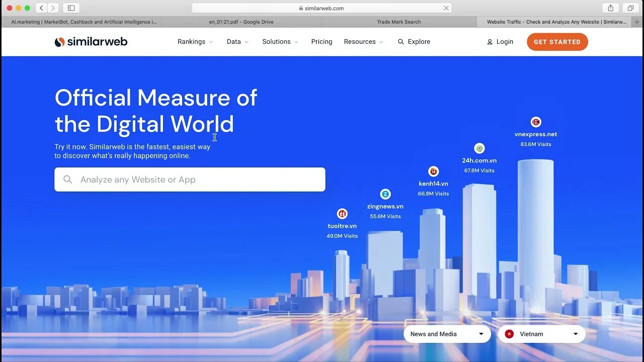
Task: Click the 66.8M Visits text
Action: point(433,194)
